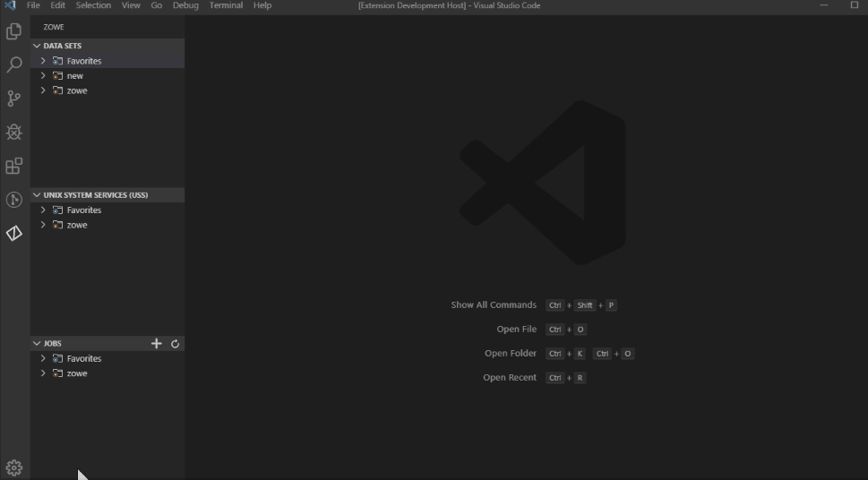The image size is (868, 480).
Task: Open the Terminal menu
Action: pos(225,5)
